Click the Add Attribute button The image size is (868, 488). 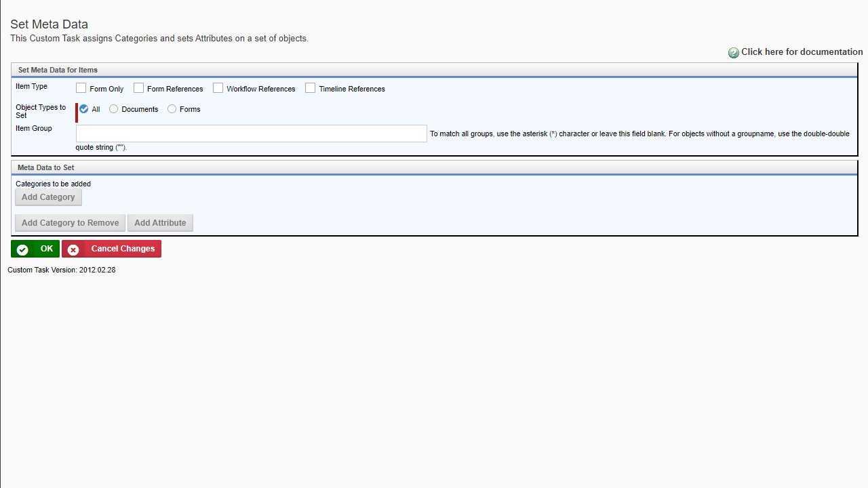tap(160, 223)
